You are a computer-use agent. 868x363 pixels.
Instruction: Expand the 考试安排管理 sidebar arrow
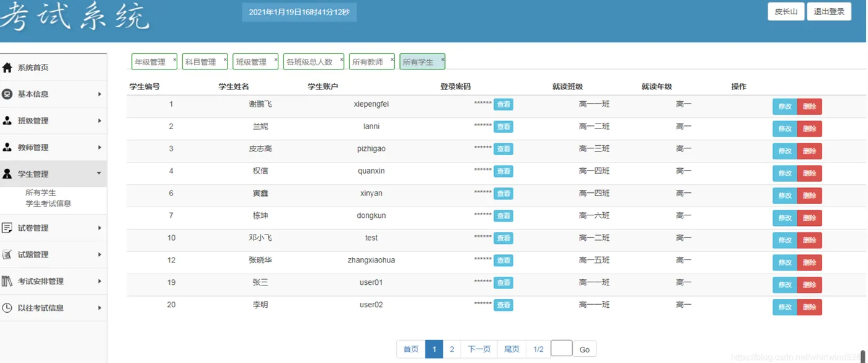point(99,281)
